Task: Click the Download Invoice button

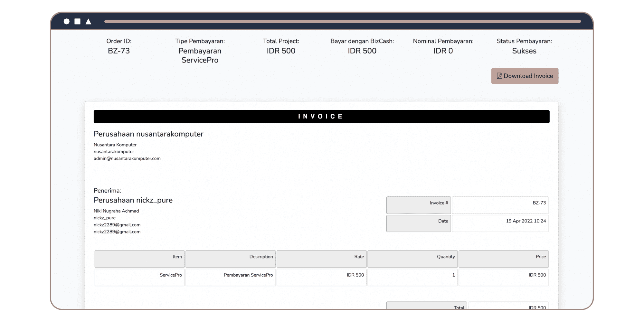Action: [x=525, y=76]
